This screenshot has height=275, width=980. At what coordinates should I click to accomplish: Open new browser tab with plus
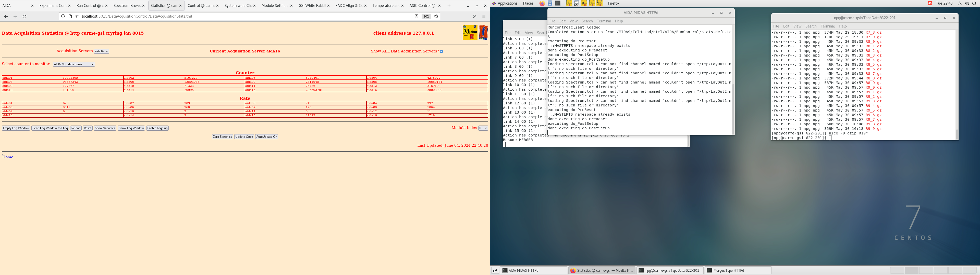click(x=449, y=6)
